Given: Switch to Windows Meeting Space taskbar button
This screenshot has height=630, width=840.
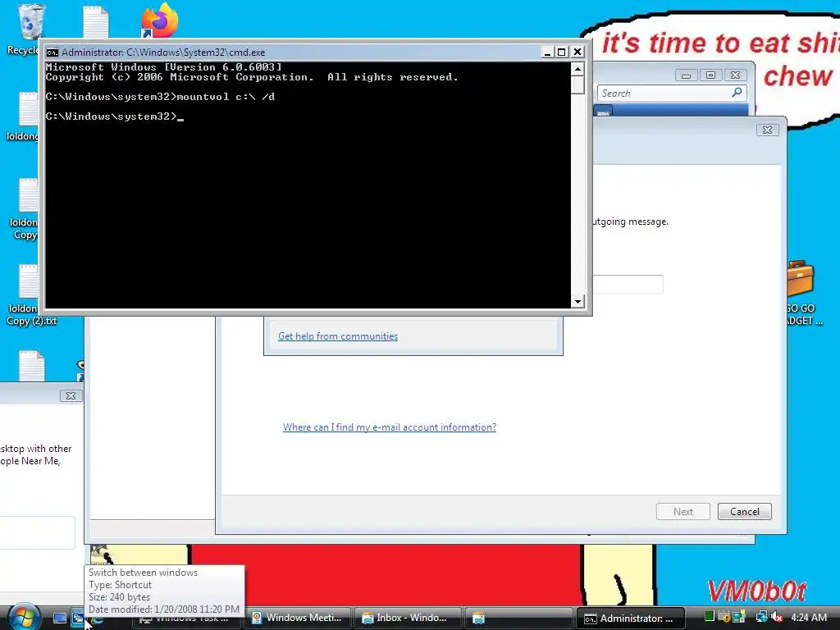Looking at the screenshot, I should point(297,618).
